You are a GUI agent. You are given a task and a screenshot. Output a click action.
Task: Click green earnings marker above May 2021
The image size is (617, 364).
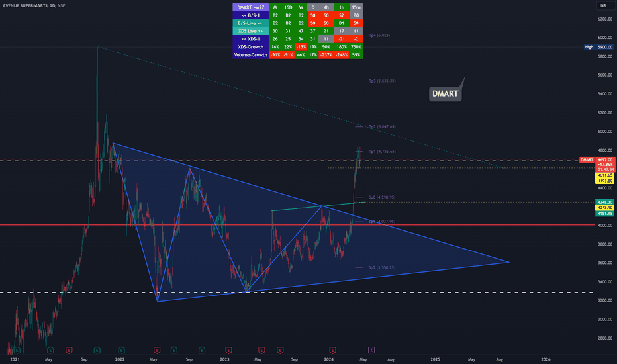[x=50, y=350]
